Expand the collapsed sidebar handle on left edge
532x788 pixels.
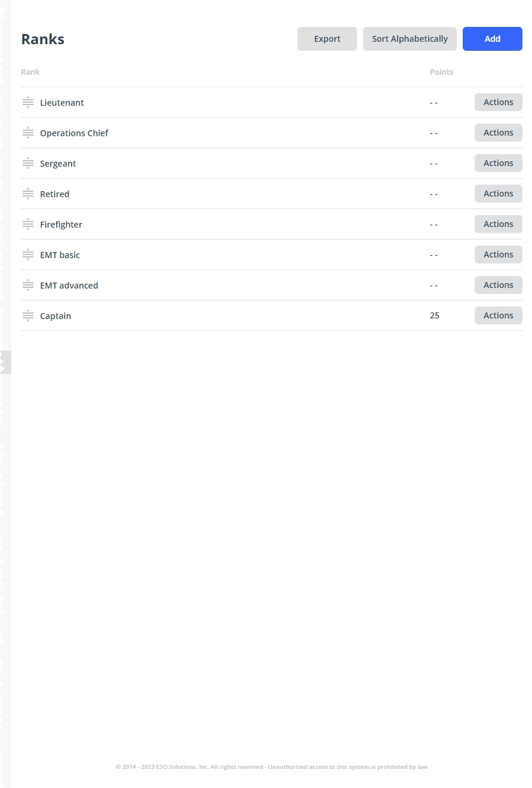(5, 362)
